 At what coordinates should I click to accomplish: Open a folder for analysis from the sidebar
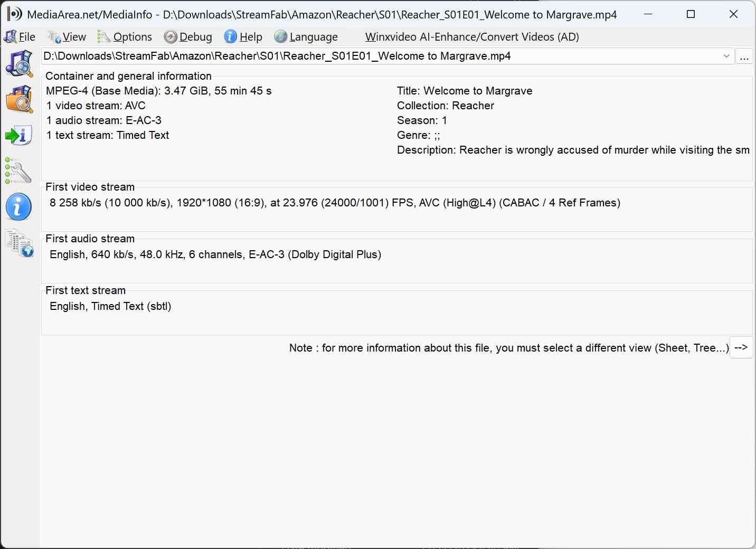19,99
